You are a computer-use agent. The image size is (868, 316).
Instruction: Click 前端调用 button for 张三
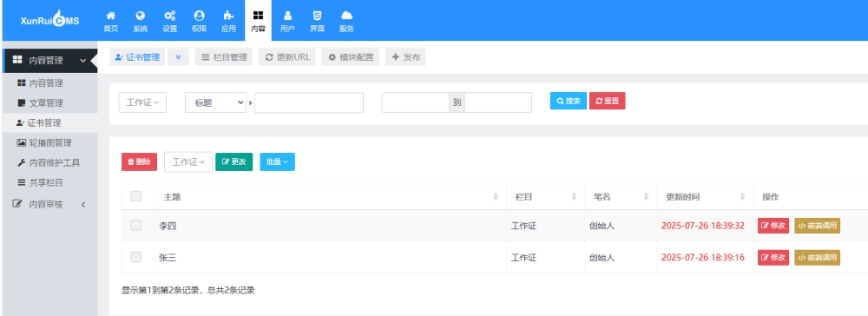pos(817,257)
